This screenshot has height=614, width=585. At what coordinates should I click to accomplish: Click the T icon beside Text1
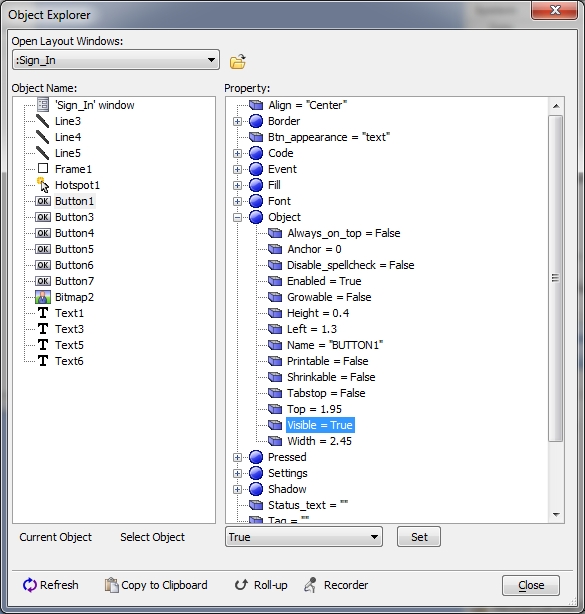coord(43,313)
